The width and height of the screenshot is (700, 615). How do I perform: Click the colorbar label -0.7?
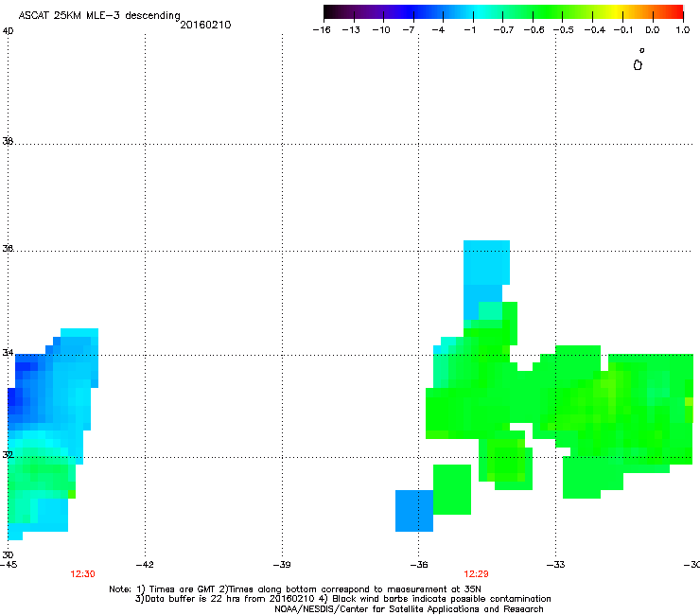click(x=503, y=30)
